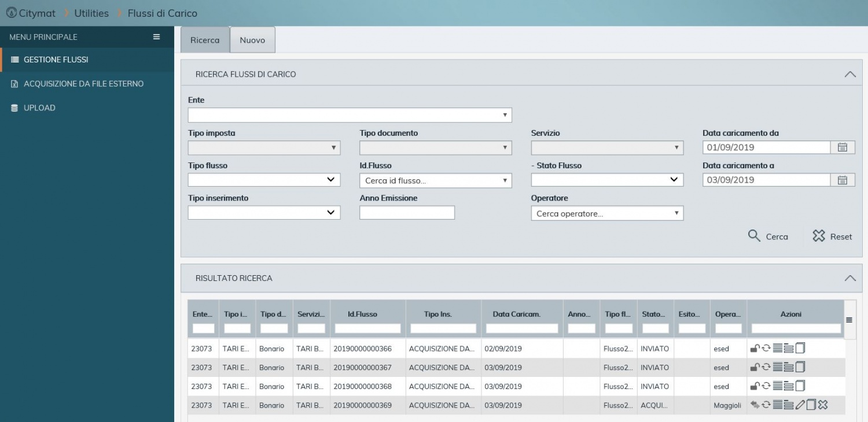Click the unlock icon for flusso 20190000000366
The height and width of the screenshot is (422, 868).
pyautogui.click(x=755, y=348)
